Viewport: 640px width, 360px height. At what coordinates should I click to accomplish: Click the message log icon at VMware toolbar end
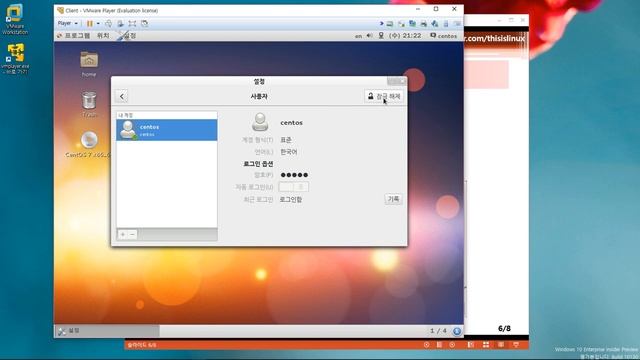pos(457,24)
